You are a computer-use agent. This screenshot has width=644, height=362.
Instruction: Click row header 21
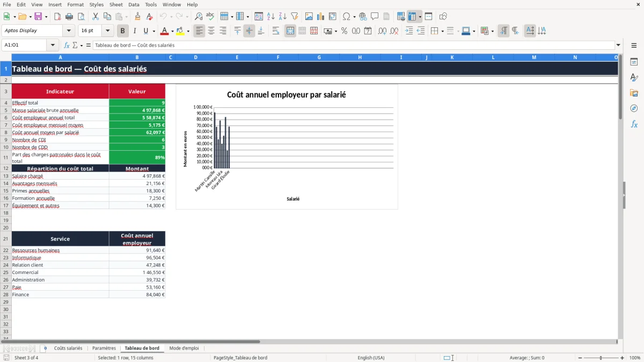[x=5, y=239]
